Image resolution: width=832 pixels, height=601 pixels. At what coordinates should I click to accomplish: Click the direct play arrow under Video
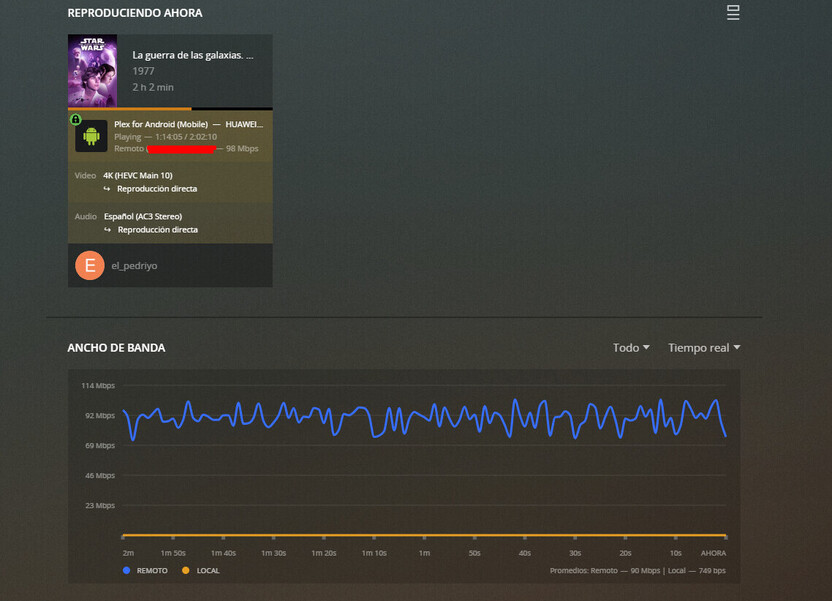point(107,189)
